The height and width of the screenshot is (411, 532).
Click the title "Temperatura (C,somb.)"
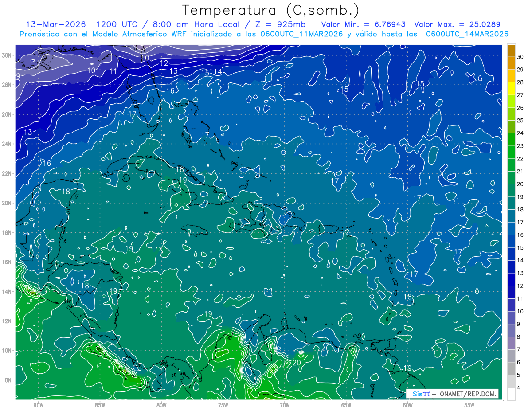click(x=271, y=11)
